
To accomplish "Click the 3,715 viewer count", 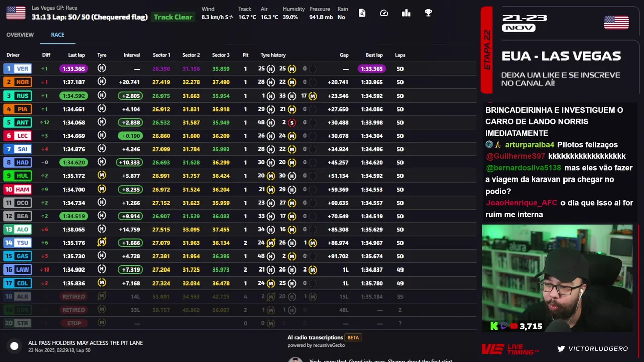I will [x=531, y=326].
